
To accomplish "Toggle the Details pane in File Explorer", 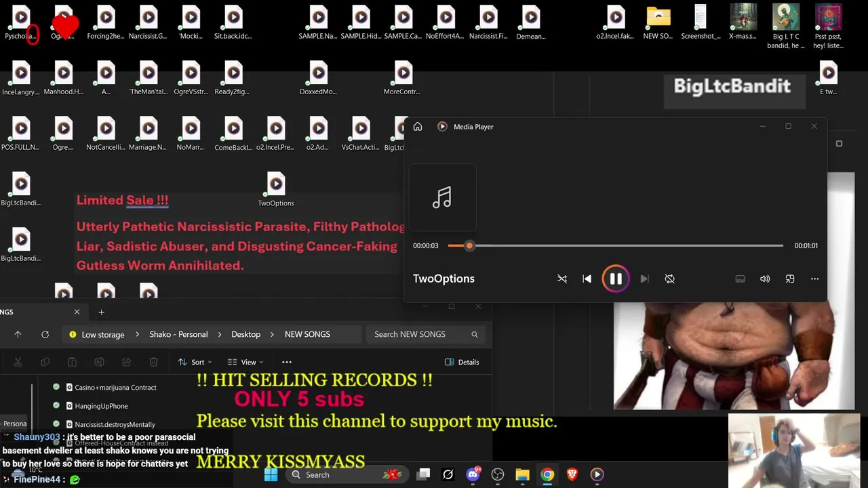I will pyautogui.click(x=462, y=362).
